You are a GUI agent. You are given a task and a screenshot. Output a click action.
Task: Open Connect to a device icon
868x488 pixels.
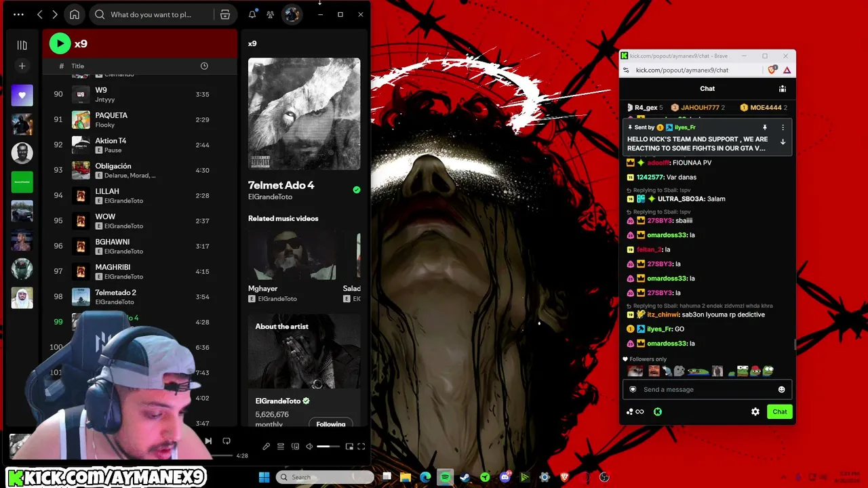295,446
